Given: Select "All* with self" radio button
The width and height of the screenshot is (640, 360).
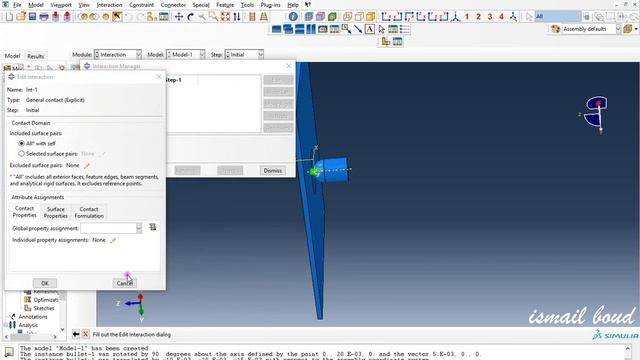Looking at the screenshot, I should (x=22, y=144).
